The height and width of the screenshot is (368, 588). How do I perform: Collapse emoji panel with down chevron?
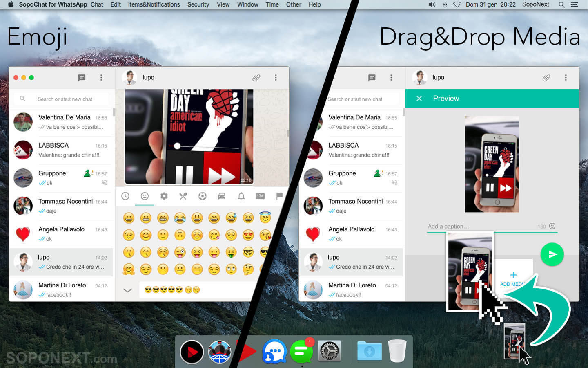click(127, 290)
